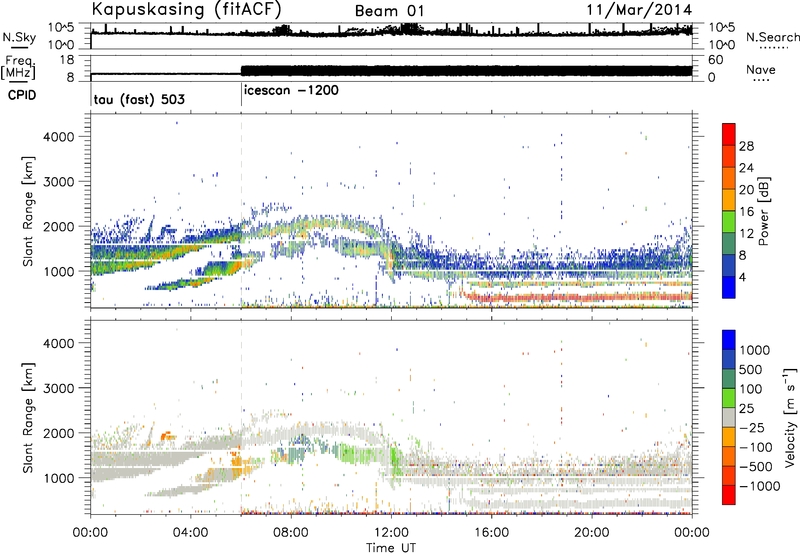Click the 'Power [dB]' colorbar label
Screen dimensions: 800x554
coord(763,211)
